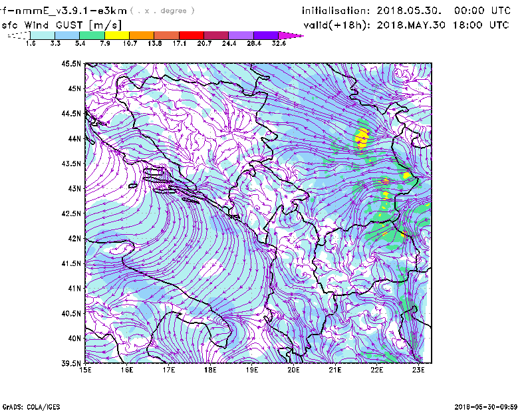The width and height of the screenshot is (532, 411).
Task: Click the 44N latitude label
Action: (x=74, y=138)
